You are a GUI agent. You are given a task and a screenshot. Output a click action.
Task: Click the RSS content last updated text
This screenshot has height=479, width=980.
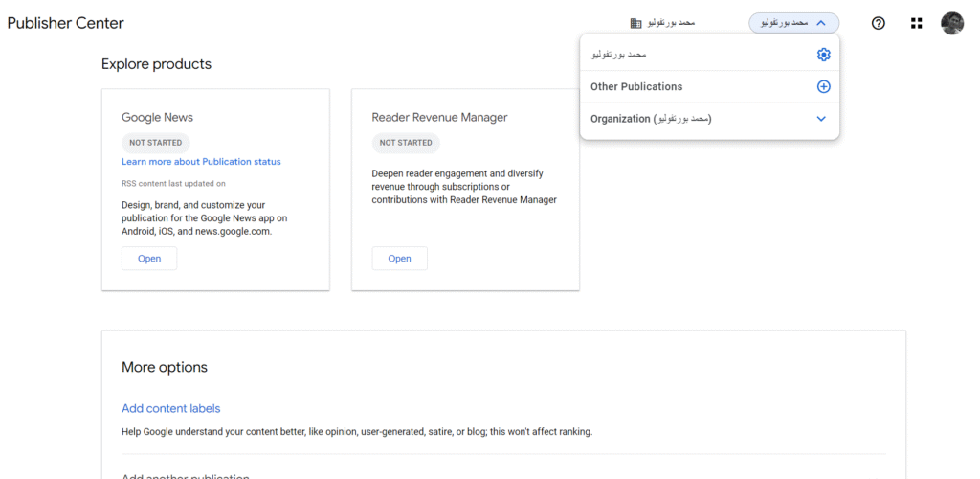(174, 183)
